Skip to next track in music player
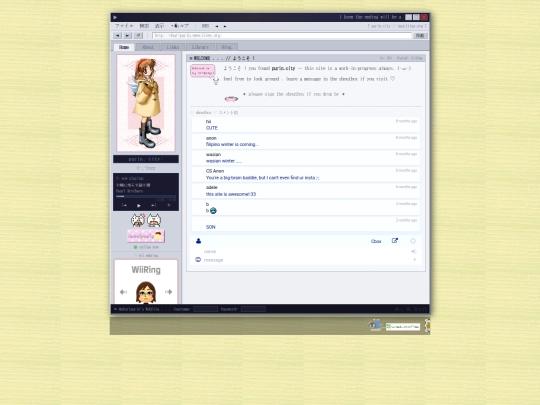The image size is (540, 405). click(154, 205)
